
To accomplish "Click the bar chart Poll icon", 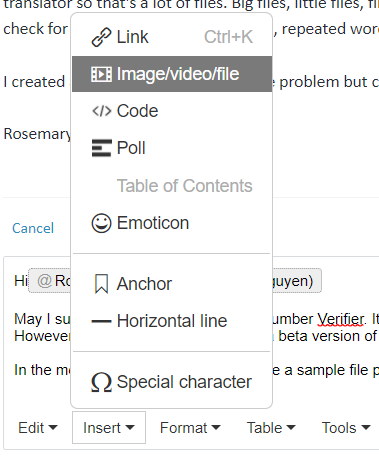I will point(101,148).
